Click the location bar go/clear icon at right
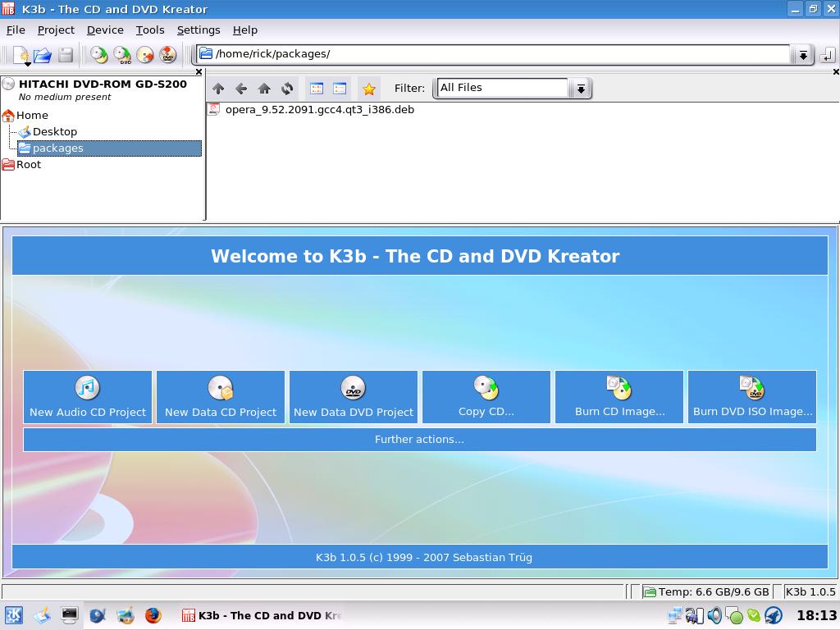The image size is (840, 630). tap(828, 54)
